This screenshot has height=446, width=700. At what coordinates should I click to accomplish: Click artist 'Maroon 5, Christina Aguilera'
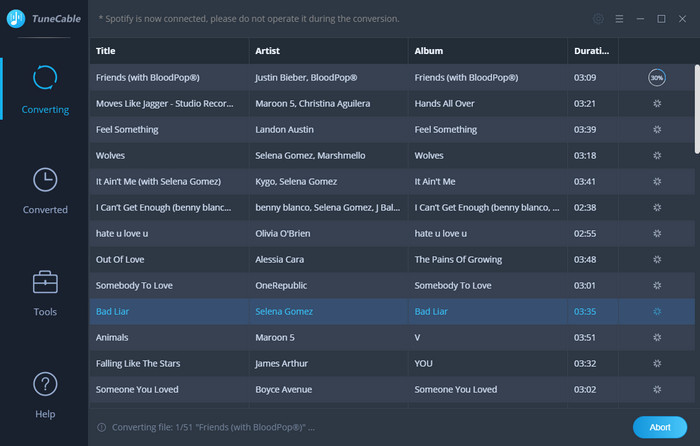(312, 104)
